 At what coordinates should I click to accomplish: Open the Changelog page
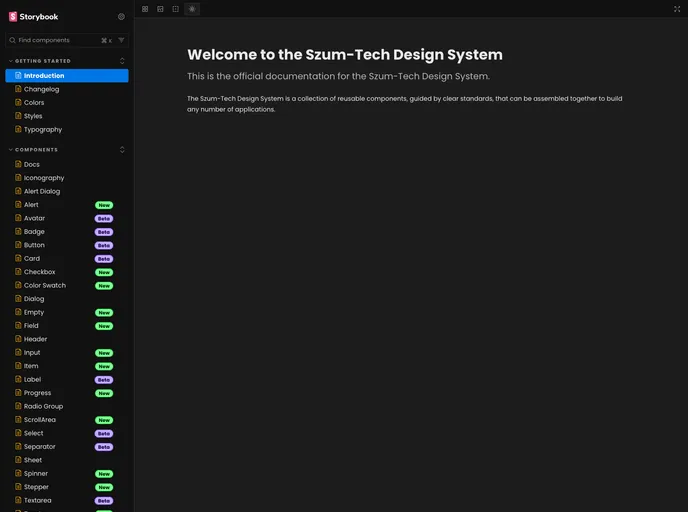pos(67,89)
